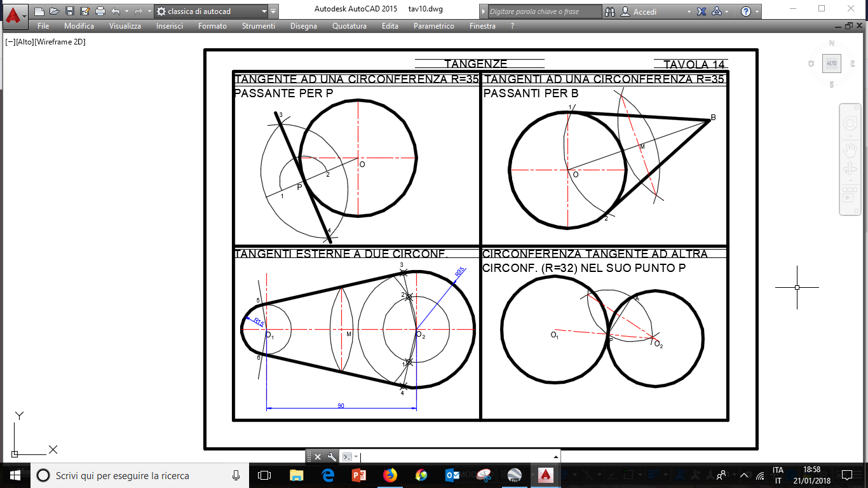Open the Disegna menu

pyautogui.click(x=304, y=26)
